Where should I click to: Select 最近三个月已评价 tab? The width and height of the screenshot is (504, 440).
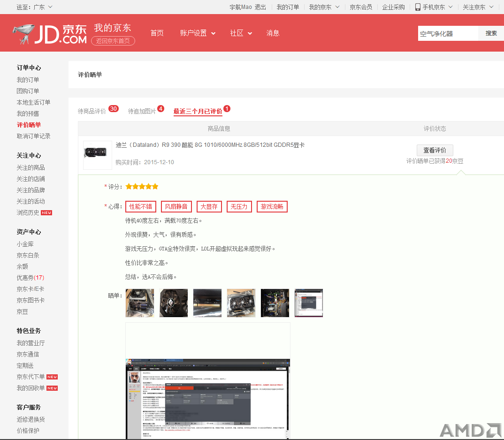pyautogui.click(x=198, y=111)
